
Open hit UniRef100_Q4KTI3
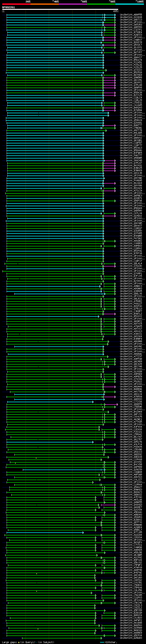click(131, 20)
